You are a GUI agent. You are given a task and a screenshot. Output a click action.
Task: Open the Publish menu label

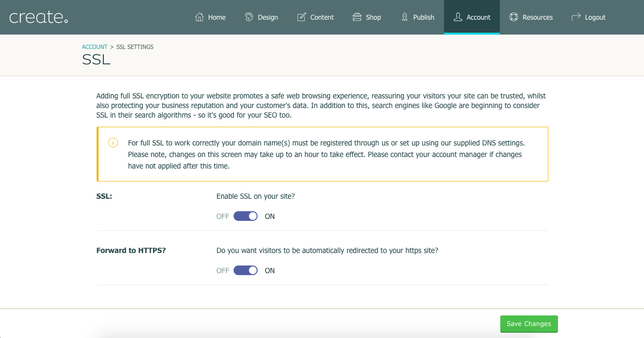coord(424,17)
